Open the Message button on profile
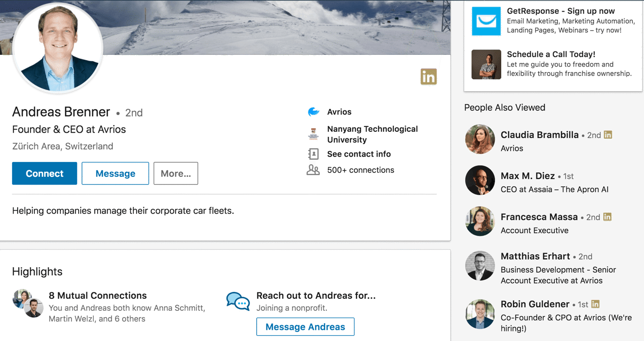The width and height of the screenshot is (644, 341). tap(115, 173)
